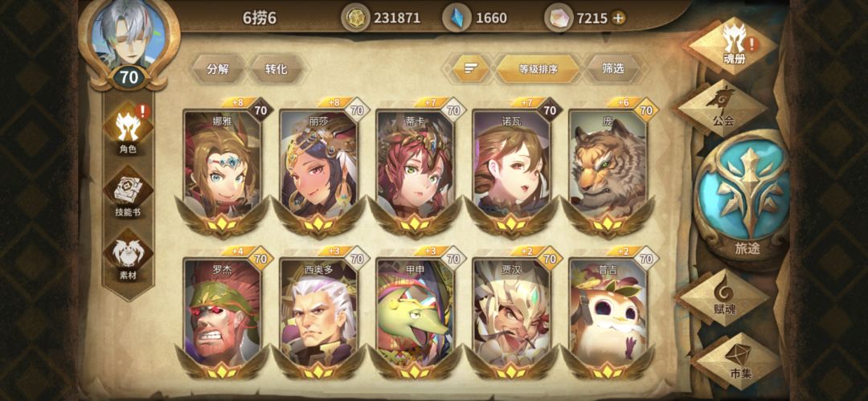Click the blue crystal currency icon

[x=457, y=18]
